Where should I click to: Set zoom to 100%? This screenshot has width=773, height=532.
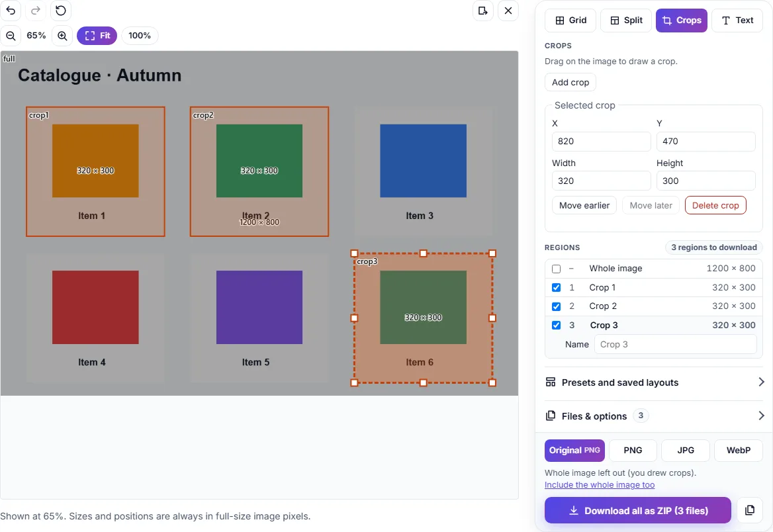click(x=140, y=36)
